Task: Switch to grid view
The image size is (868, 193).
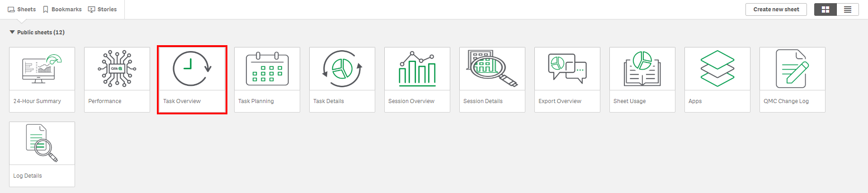Action: point(826,9)
